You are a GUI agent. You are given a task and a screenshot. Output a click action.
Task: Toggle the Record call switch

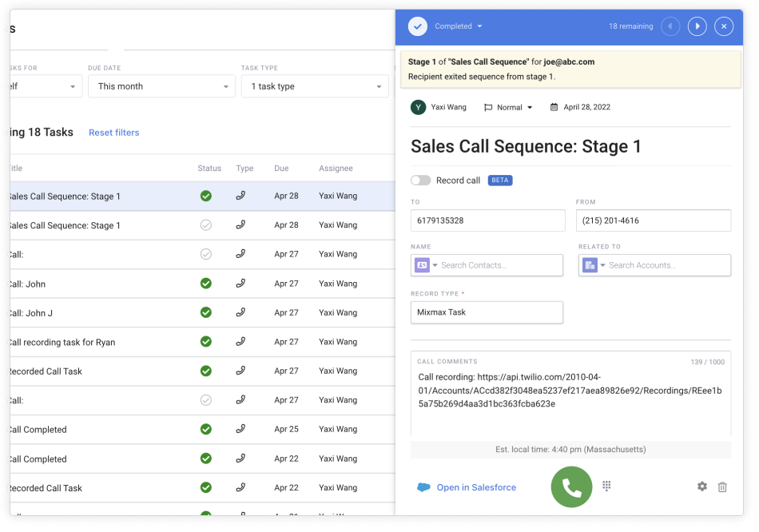(420, 180)
